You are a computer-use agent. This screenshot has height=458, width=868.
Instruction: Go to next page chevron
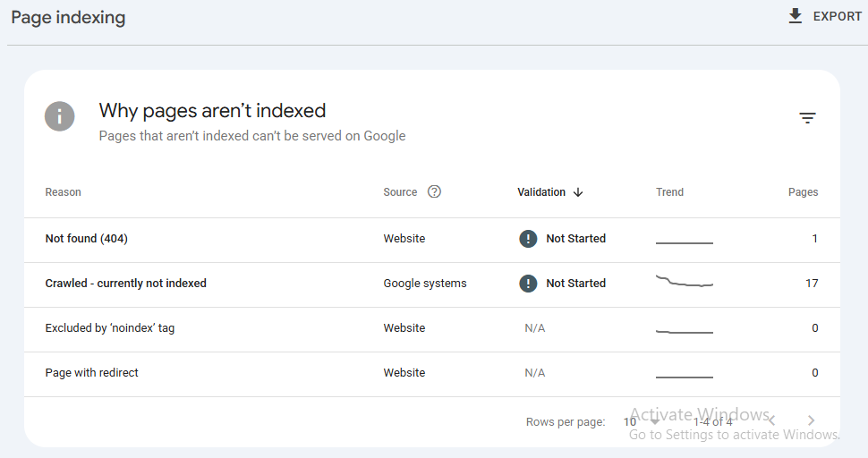pos(811,420)
